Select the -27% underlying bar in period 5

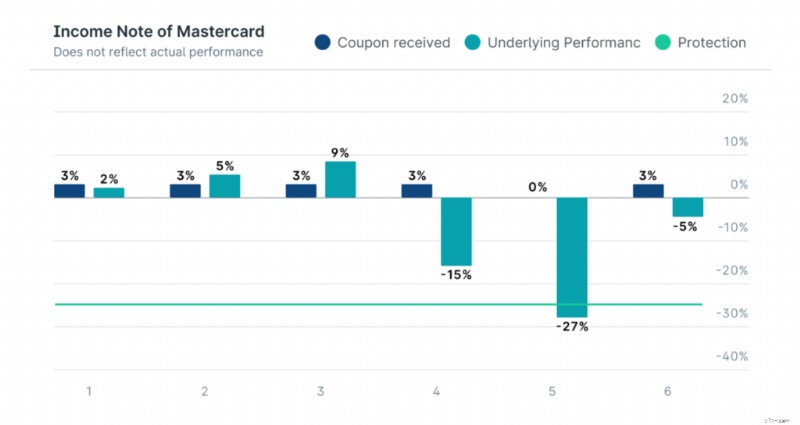point(572,257)
